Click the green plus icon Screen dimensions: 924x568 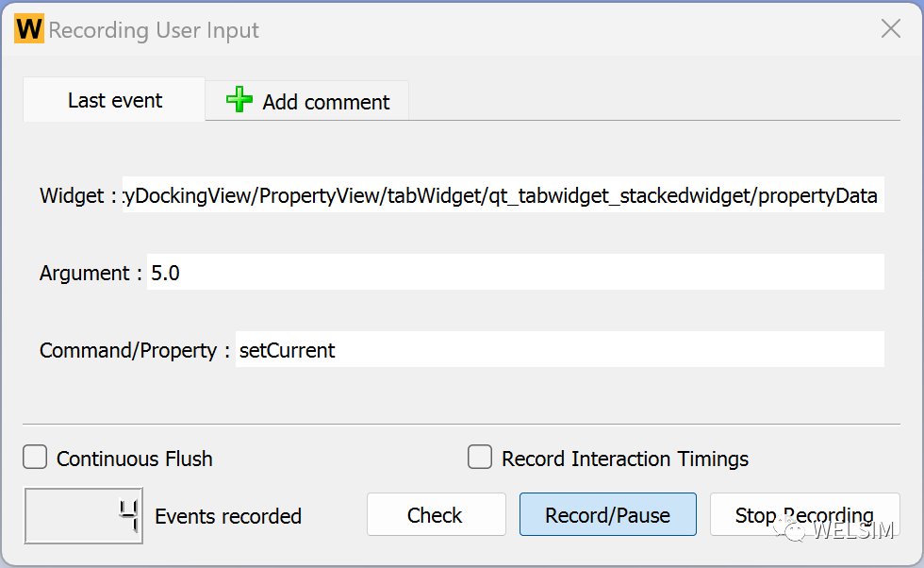[239, 100]
